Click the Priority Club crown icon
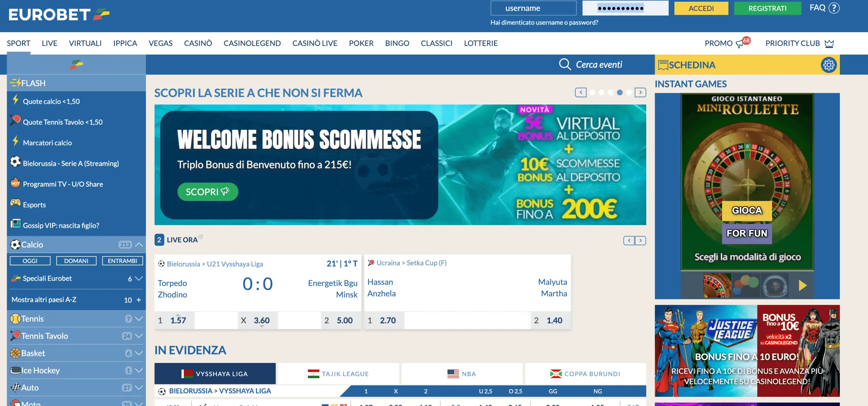This screenshot has height=406, width=868. point(829,43)
